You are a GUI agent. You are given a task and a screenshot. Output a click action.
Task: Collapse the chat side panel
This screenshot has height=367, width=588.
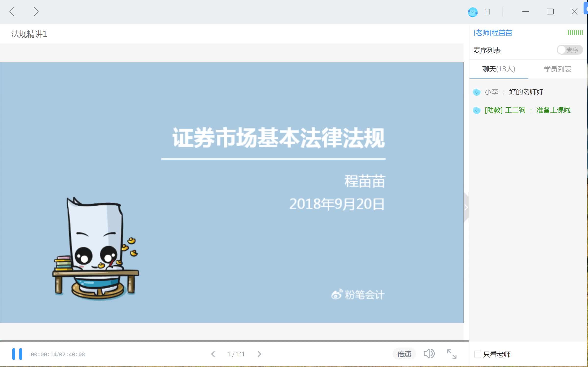tap(466, 208)
